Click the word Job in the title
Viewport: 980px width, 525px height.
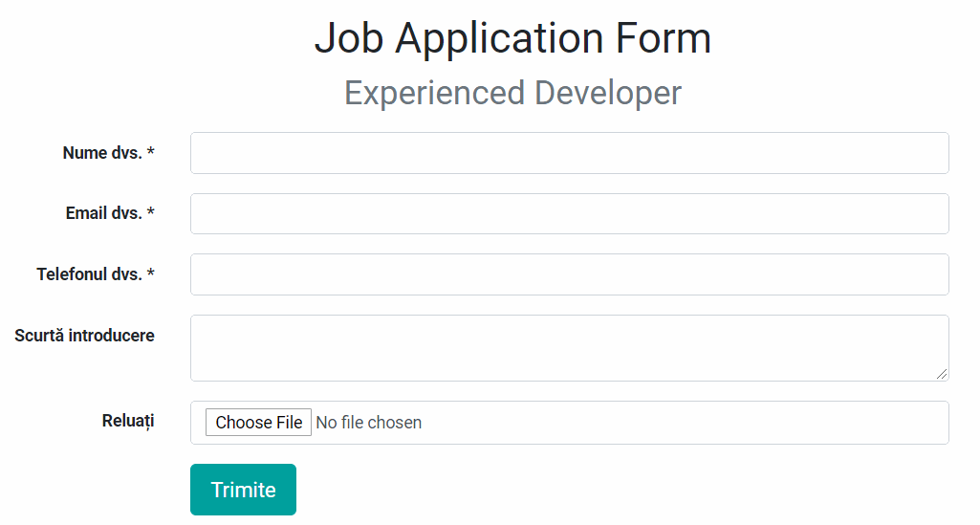pos(349,38)
